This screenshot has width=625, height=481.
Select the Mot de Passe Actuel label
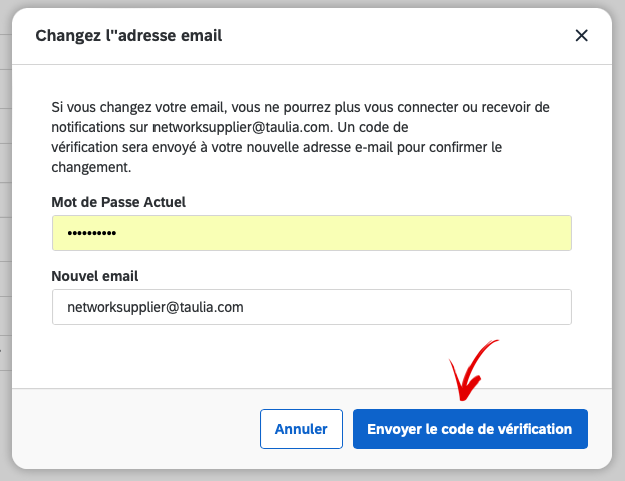[118, 202]
